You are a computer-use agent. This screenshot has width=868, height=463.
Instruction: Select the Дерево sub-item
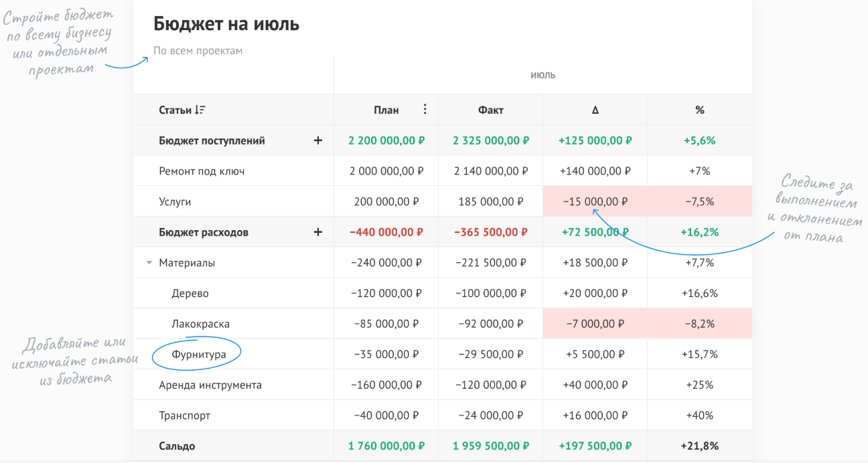point(190,293)
